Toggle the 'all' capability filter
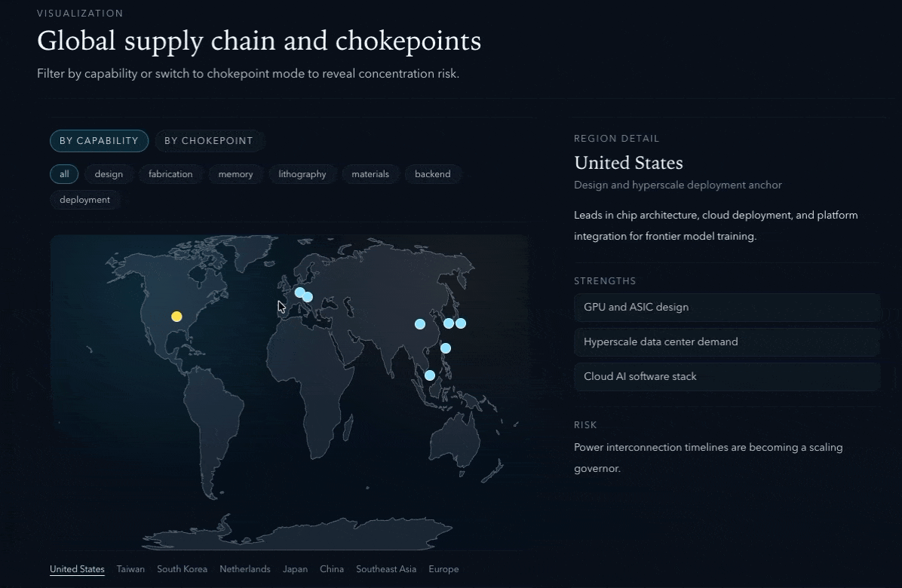 [x=64, y=174]
